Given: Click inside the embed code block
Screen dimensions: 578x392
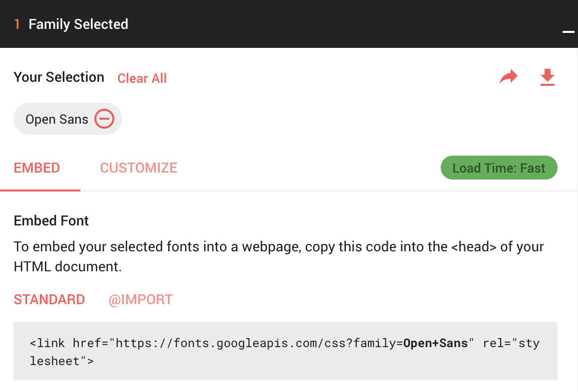Looking at the screenshot, I should click(285, 352).
